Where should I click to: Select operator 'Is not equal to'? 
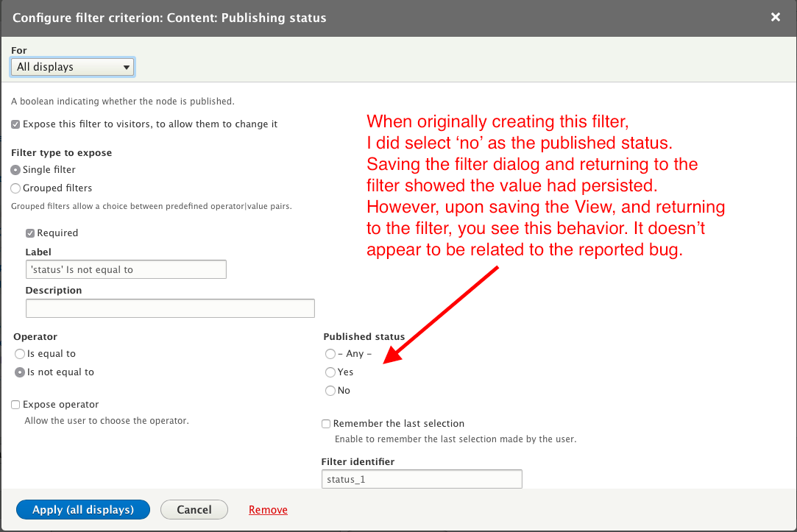click(20, 372)
